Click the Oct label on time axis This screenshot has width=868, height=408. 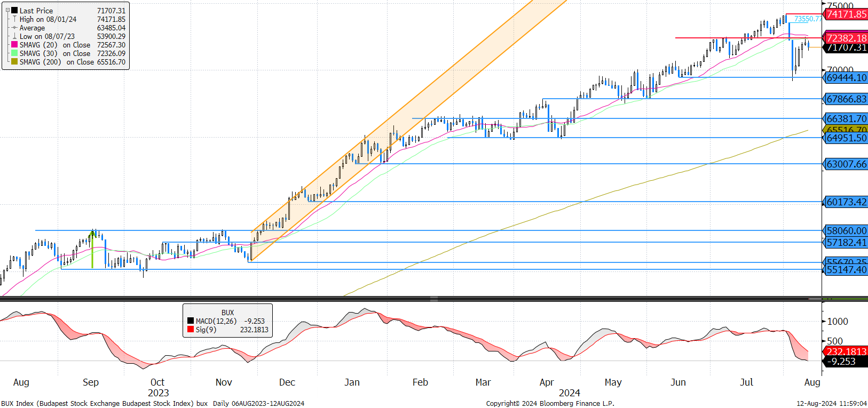pyautogui.click(x=157, y=382)
